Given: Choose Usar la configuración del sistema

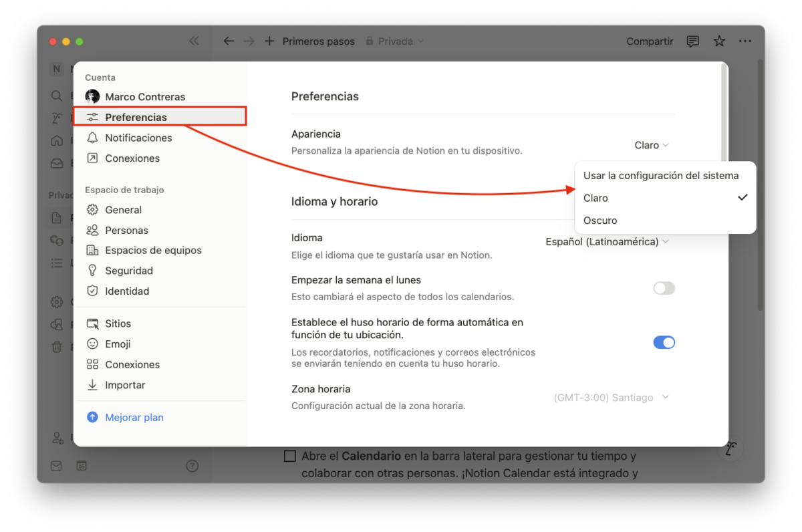Looking at the screenshot, I should (x=661, y=176).
